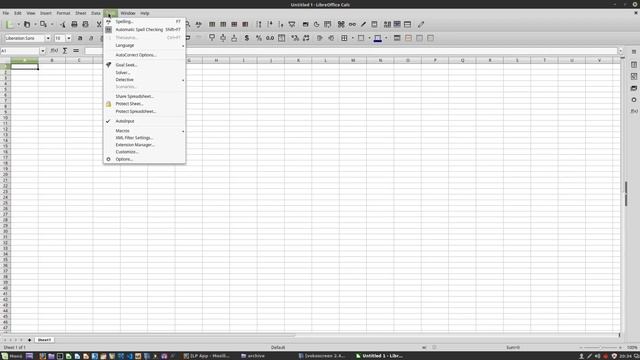Click the Save document toolbar icon
The image size is (640, 360).
pos(43,24)
